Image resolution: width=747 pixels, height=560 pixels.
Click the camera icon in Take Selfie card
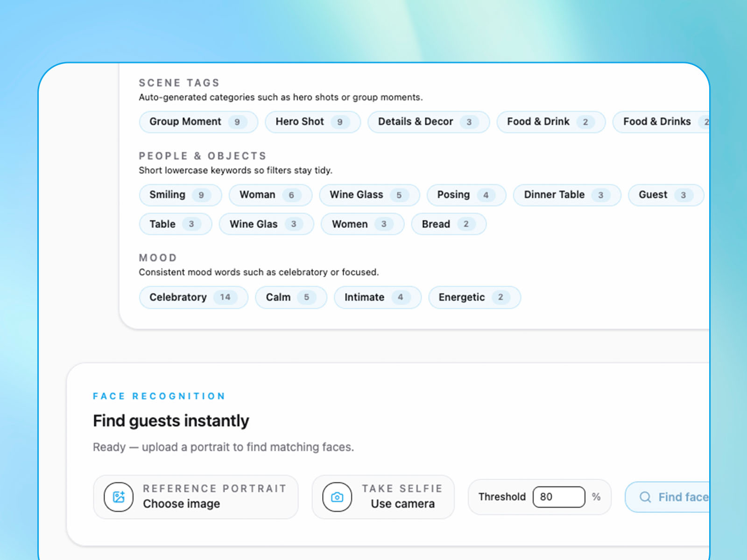click(x=337, y=497)
